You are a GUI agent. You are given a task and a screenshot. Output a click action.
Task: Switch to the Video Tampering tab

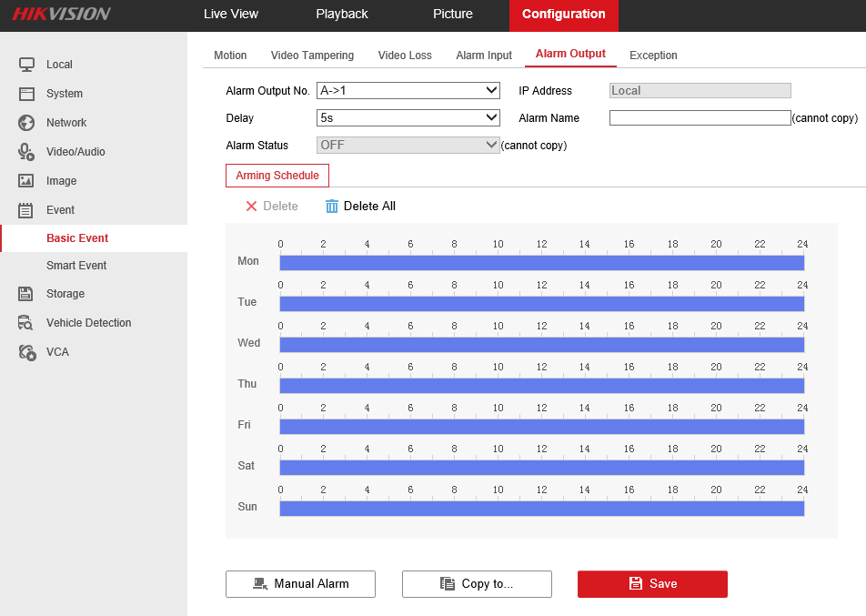pyautogui.click(x=312, y=56)
